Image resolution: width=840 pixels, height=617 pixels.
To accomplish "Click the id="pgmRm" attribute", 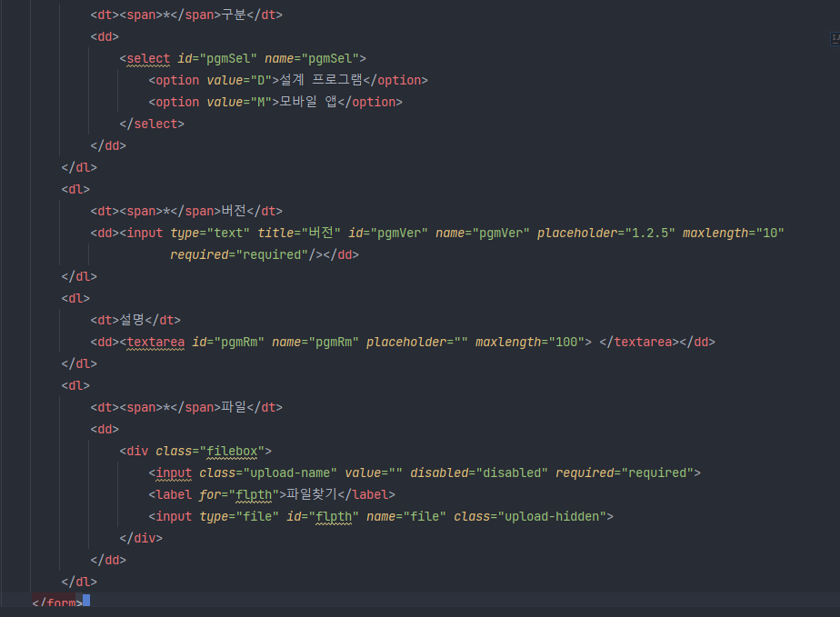I will [228, 343].
